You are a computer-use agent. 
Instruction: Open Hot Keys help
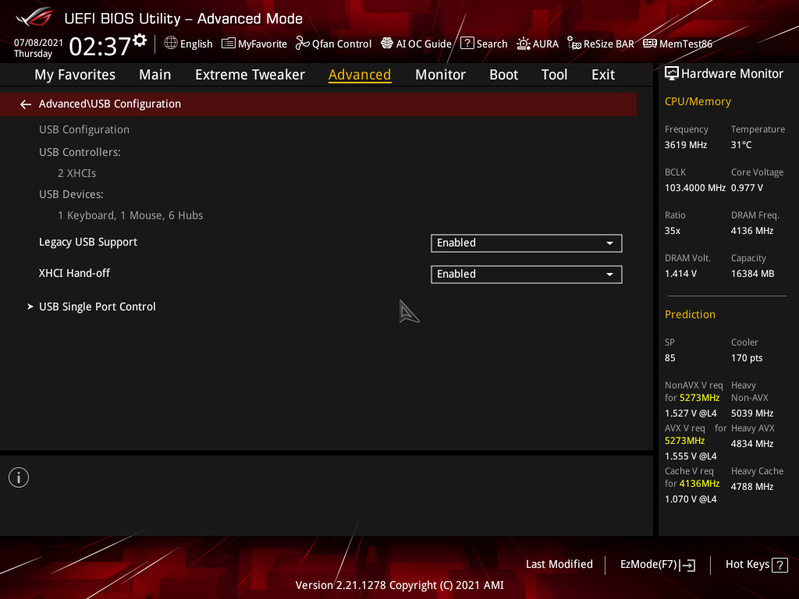tap(757, 565)
